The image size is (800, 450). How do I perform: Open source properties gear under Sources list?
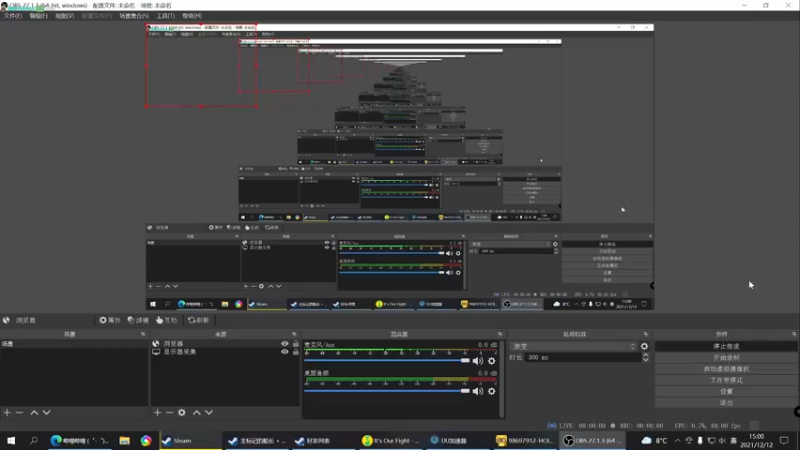coord(182,412)
